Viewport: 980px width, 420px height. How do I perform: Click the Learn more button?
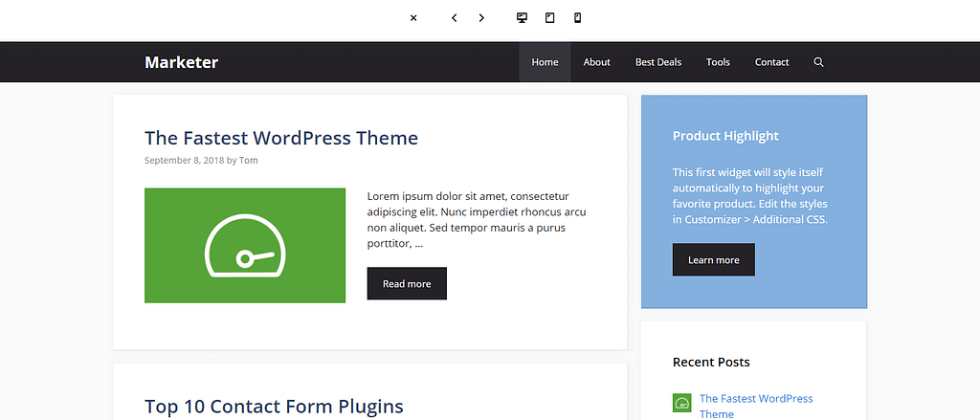coord(714,260)
